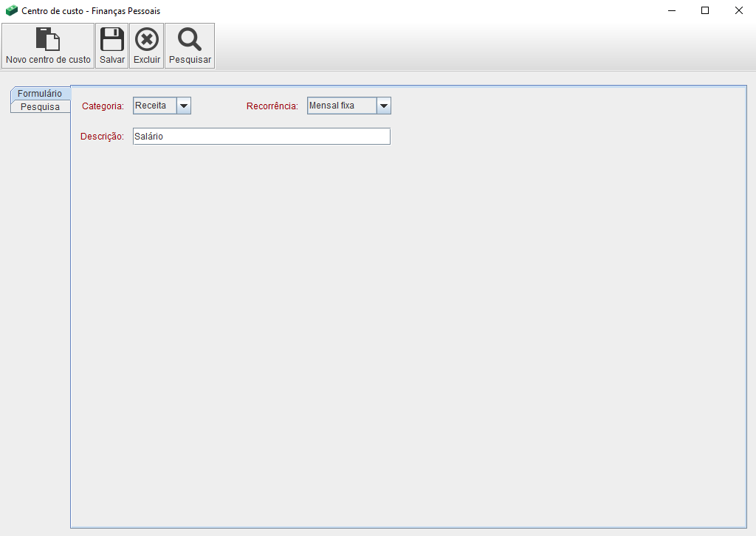The image size is (756, 536).
Task: Switch to the Formulário tab
Action: point(40,94)
